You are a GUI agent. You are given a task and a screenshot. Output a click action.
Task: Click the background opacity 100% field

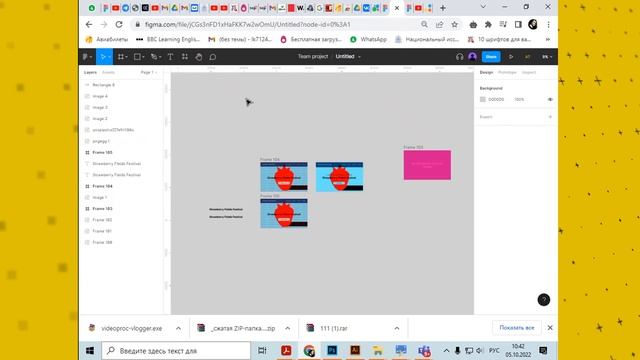pos(519,99)
